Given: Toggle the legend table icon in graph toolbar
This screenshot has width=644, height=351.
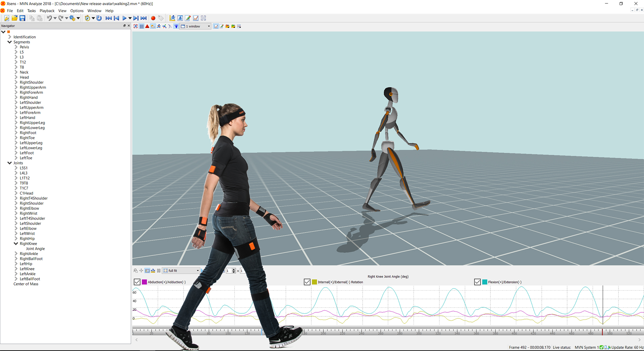Looking at the screenshot, I should (x=147, y=271).
